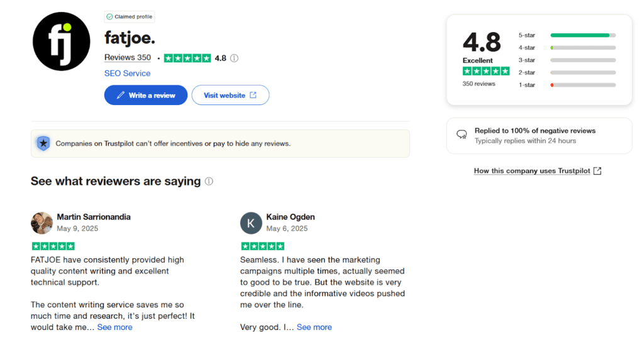Filter reviews by the 4-star label

(x=526, y=48)
